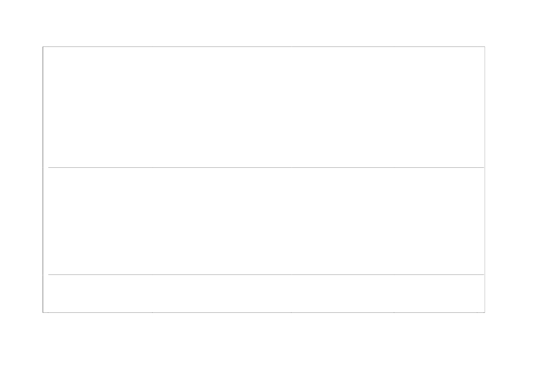Select the middle row's second column cell
Image resolution: width=554 pixels, height=392 pixels.
pyautogui.click(x=221, y=221)
